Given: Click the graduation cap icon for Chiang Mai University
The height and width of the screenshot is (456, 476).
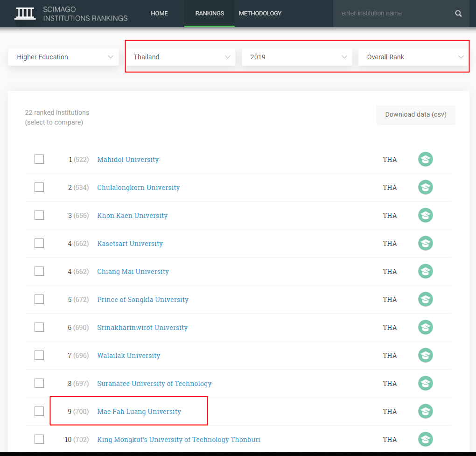Looking at the screenshot, I should [425, 272].
